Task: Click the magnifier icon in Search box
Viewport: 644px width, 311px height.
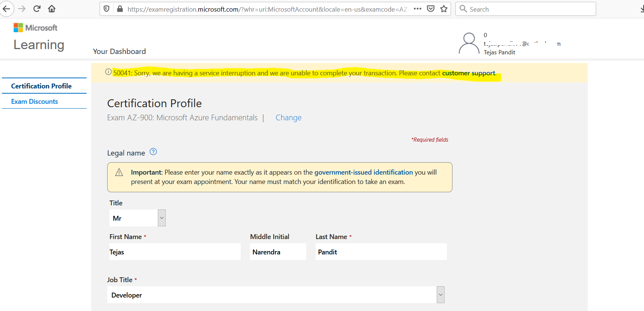Action: [x=463, y=9]
